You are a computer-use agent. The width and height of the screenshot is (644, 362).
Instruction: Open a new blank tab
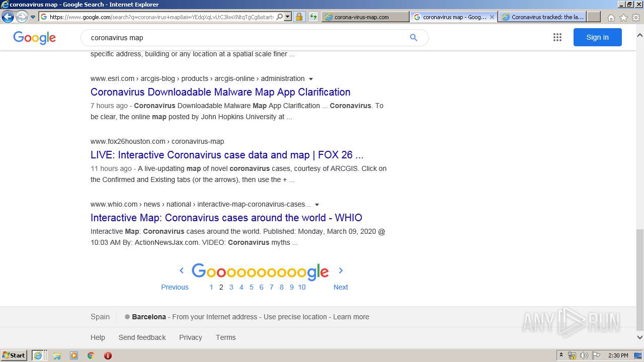594,17
